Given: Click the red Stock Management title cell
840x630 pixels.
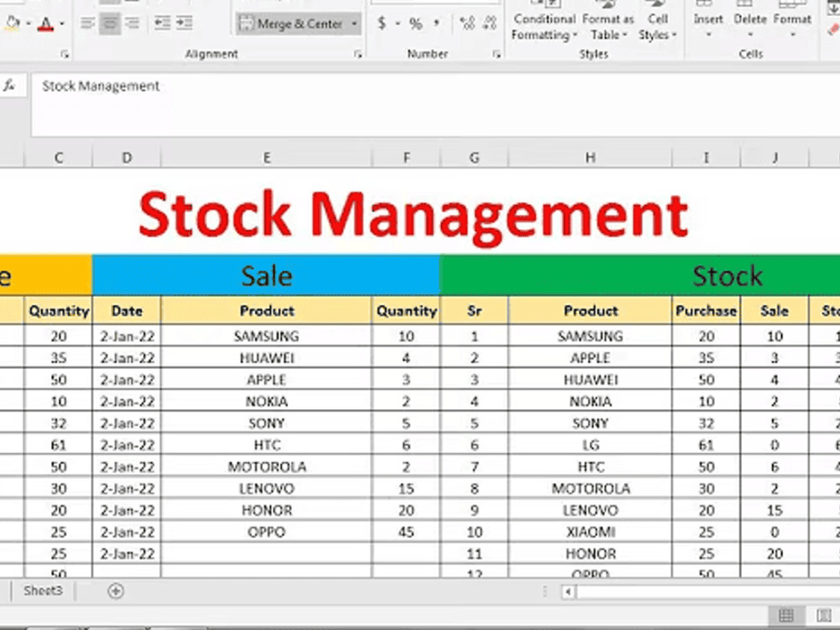Looking at the screenshot, I should (x=413, y=214).
